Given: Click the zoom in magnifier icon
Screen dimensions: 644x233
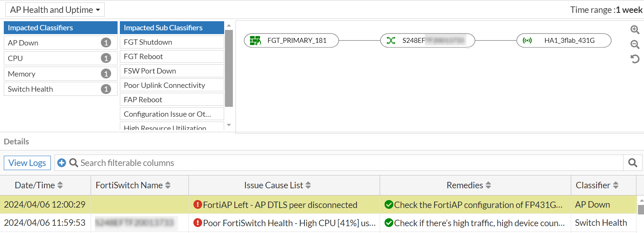Looking at the screenshot, I should (635, 30).
